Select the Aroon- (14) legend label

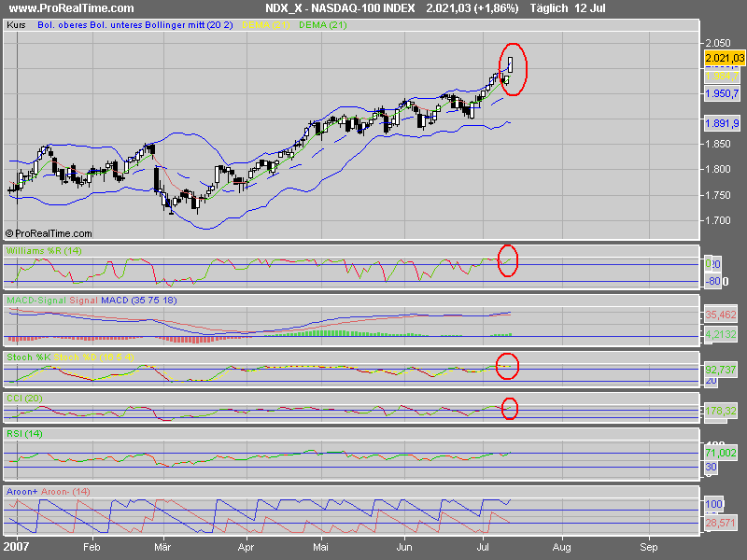coord(65,492)
